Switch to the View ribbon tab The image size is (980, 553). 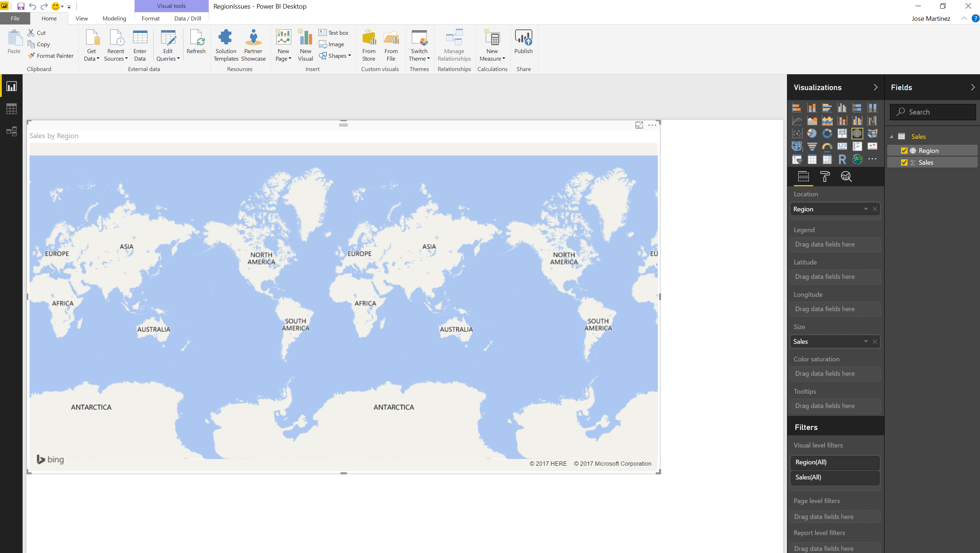[81, 18]
